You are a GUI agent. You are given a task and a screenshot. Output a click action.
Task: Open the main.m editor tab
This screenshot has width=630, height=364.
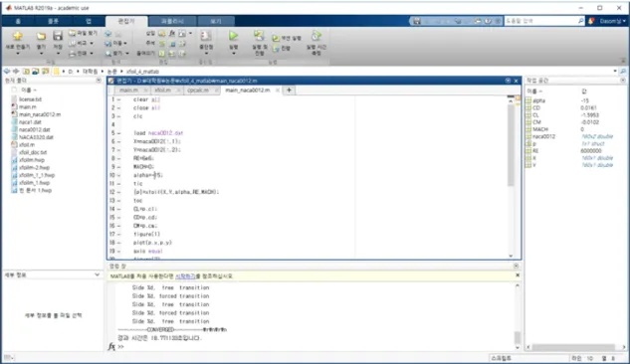(x=128, y=91)
